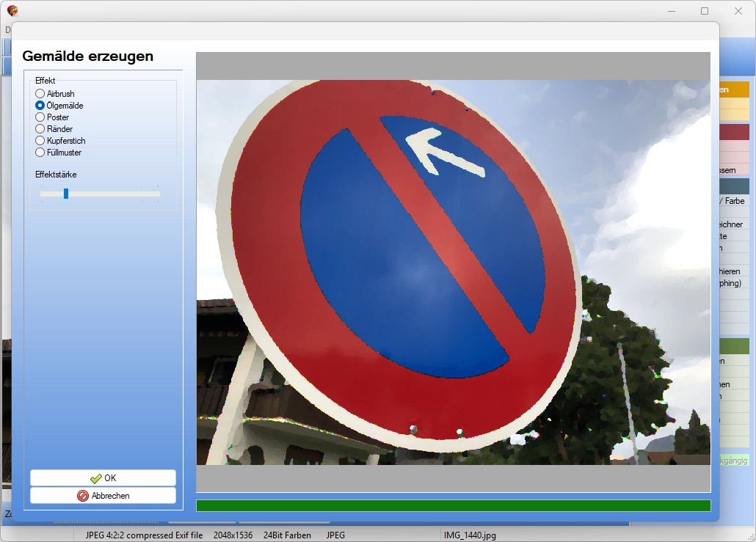Click the green checkmark icon on OK
This screenshot has width=756, height=542.
(95, 478)
